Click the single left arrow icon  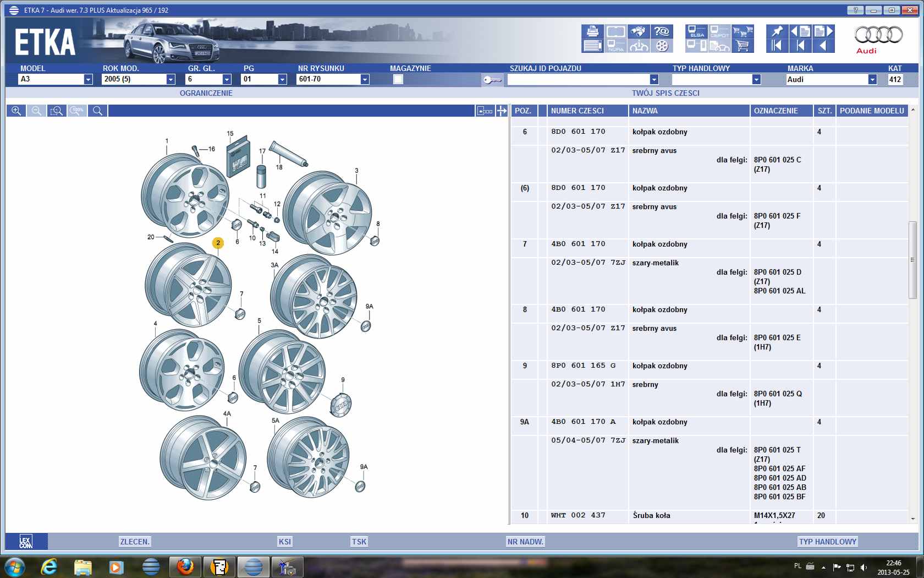[x=823, y=46]
